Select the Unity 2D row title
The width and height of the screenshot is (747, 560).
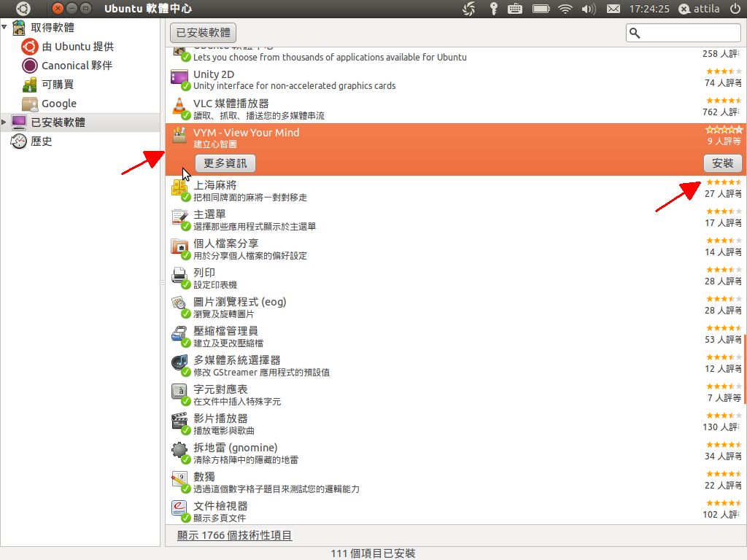(214, 74)
